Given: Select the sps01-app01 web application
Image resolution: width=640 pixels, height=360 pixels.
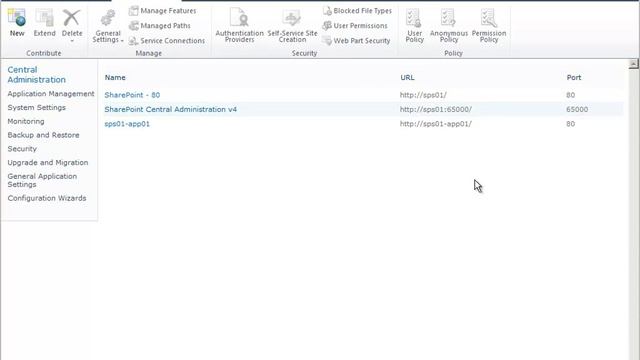Looking at the screenshot, I should (x=127, y=124).
